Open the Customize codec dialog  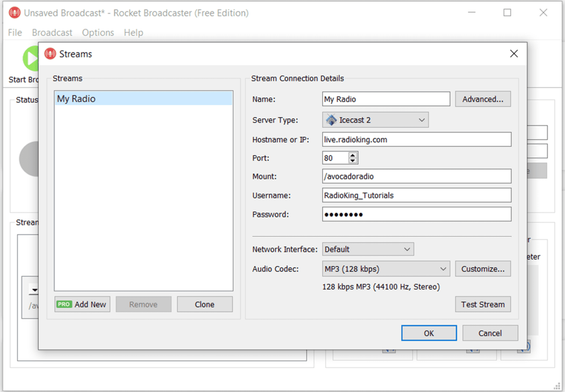pos(483,269)
